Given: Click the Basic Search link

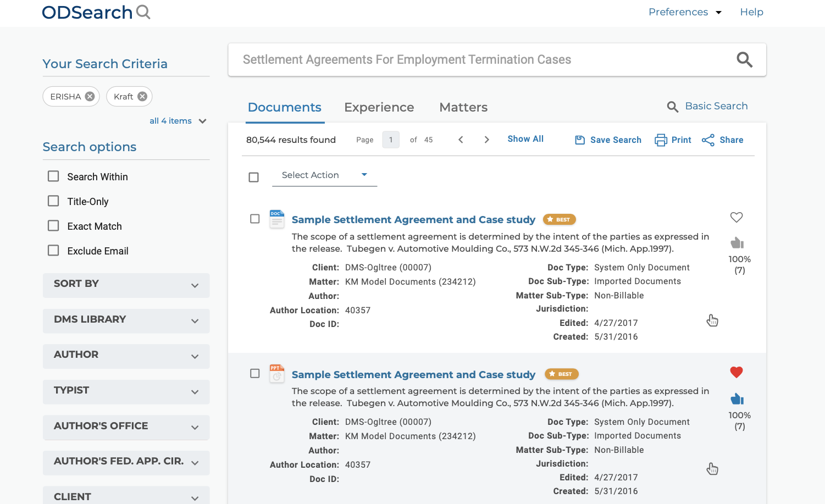Looking at the screenshot, I should click(x=716, y=106).
